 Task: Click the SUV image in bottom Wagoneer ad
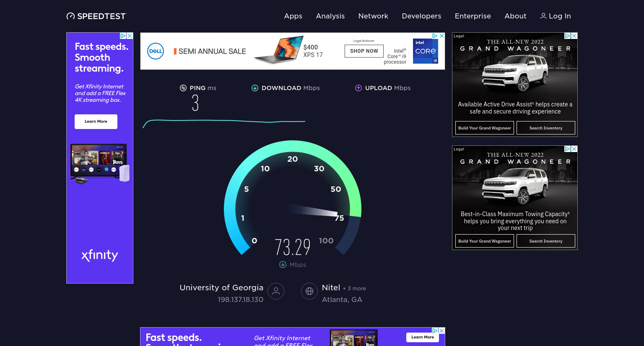[x=515, y=186]
